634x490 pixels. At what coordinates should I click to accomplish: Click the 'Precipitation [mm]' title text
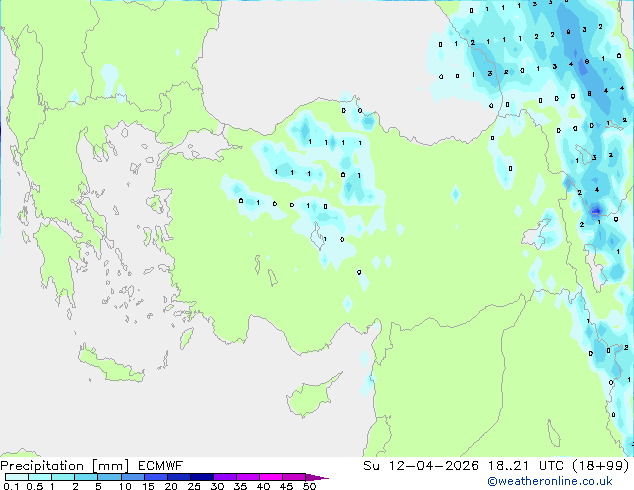pos(65,466)
